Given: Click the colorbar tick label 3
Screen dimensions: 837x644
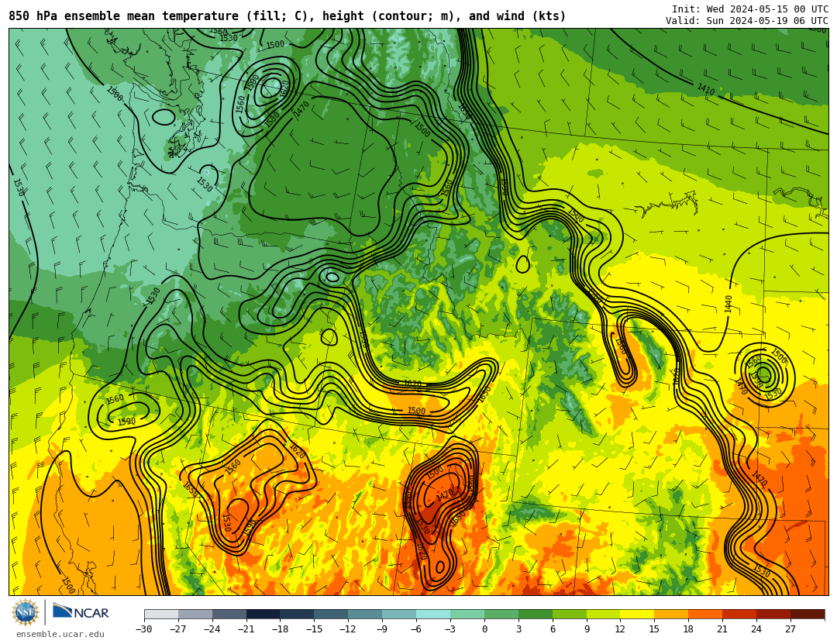Looking at the screenshot, I should tap(518, 629).
